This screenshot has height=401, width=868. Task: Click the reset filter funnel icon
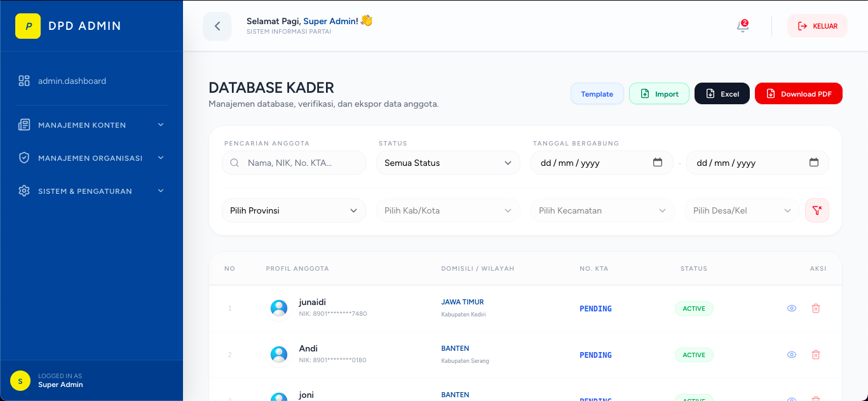click(x=817, y=210)
